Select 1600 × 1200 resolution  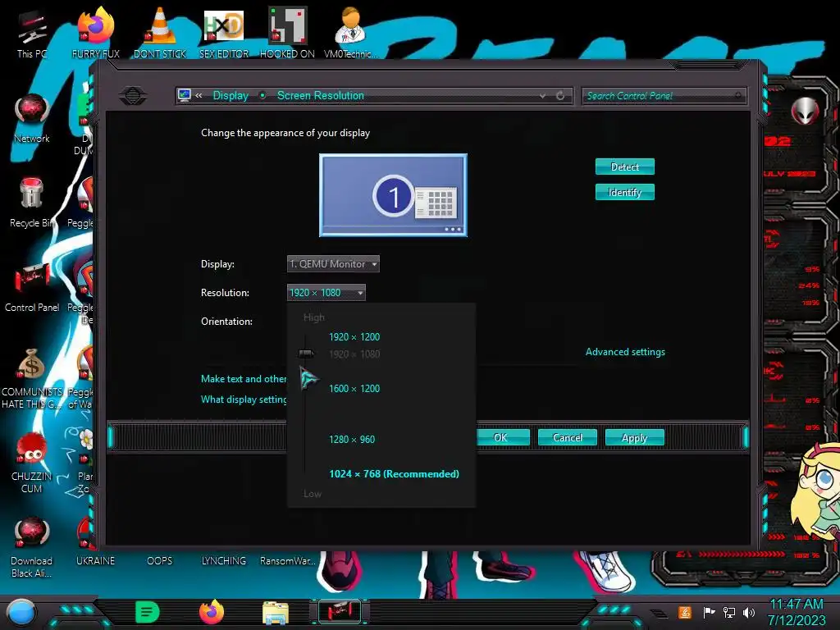click(354, 388)
